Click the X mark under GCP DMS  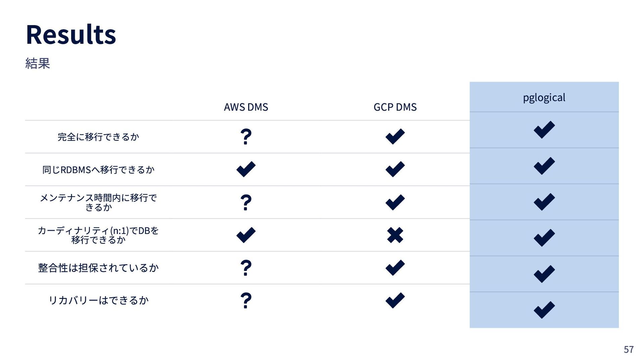point(395,235)
